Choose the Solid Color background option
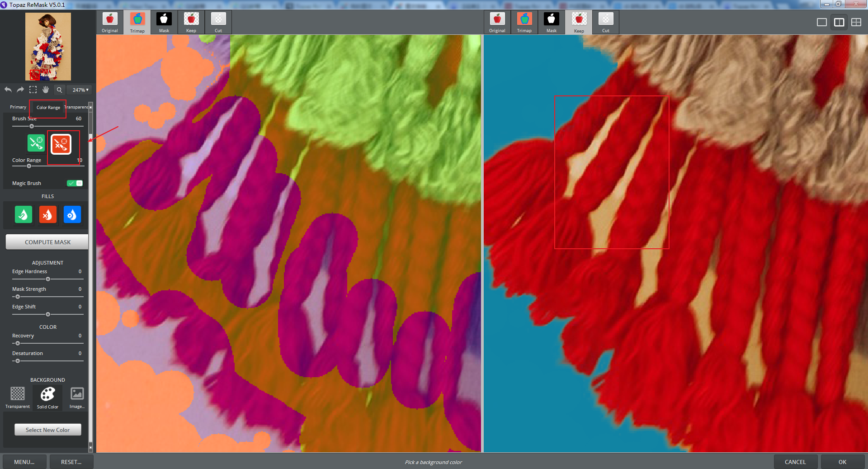Viewport: 868px width, 469px height. pyautogui.click(x=47, y=398)
